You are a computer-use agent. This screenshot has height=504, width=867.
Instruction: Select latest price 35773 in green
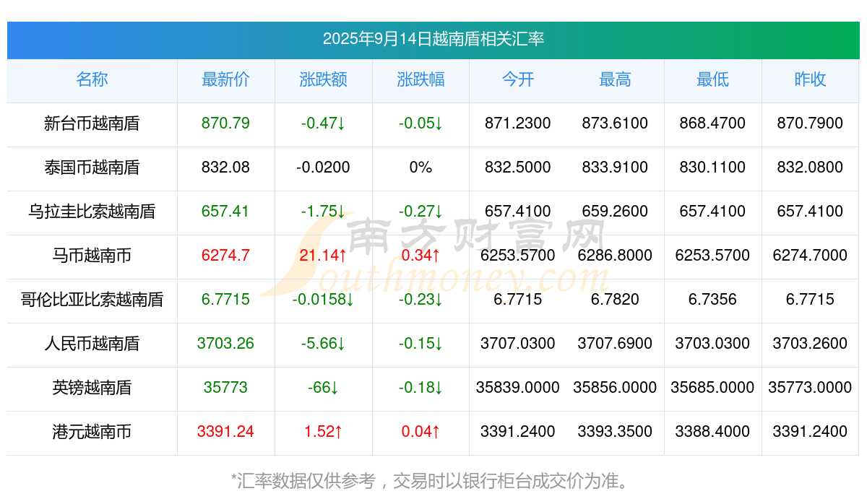(x=225, y=388)
